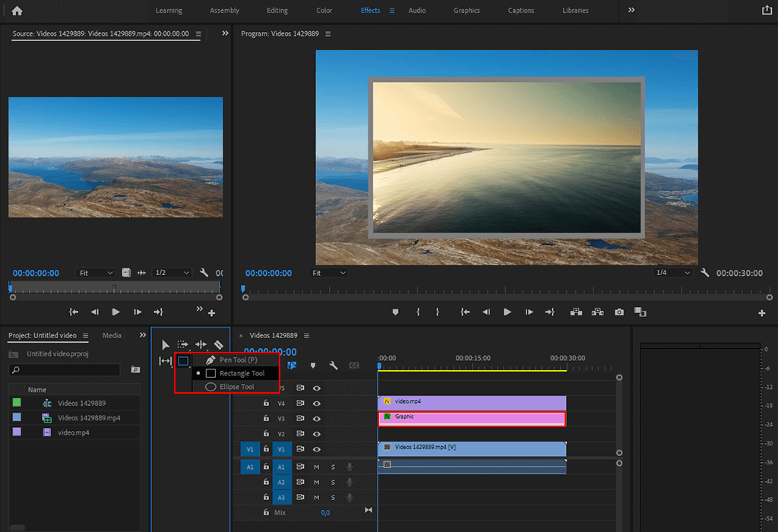Open Effects workspace menu icon
778x532 pixels.
tap(392, 11)
